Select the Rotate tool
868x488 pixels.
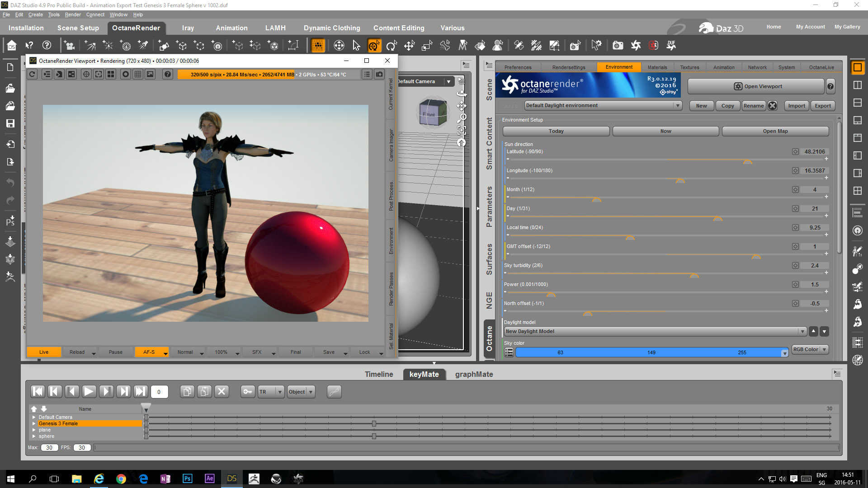tap(392, 45)
